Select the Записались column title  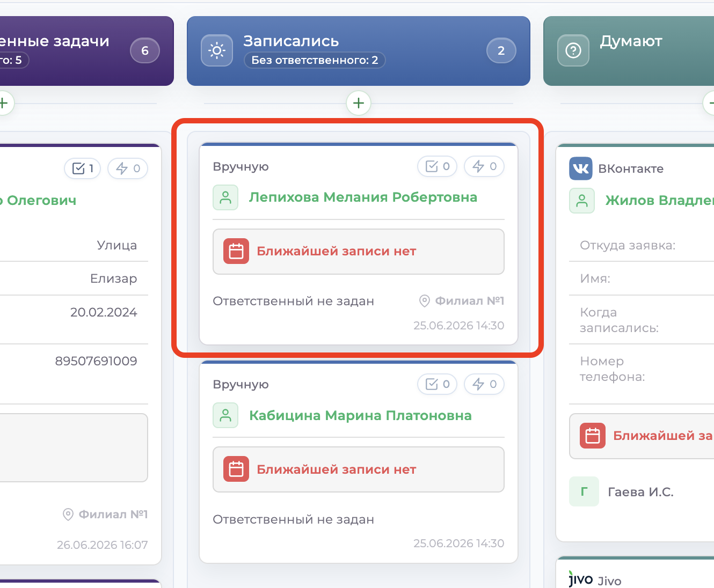click(291, 41)
